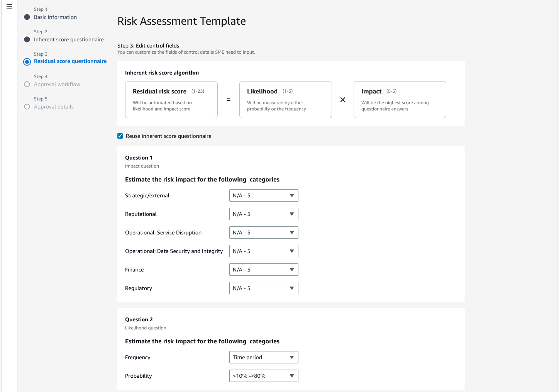The width and height of the screenshot is (559, 392).
Task: Click the Impact question subtitle
Action: 142,166
